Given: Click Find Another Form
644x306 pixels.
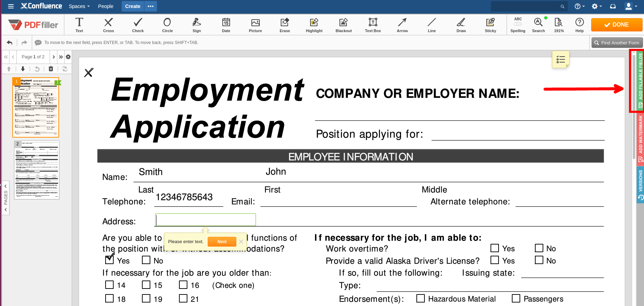Looking at the screenshot, I should click(617, 43).
